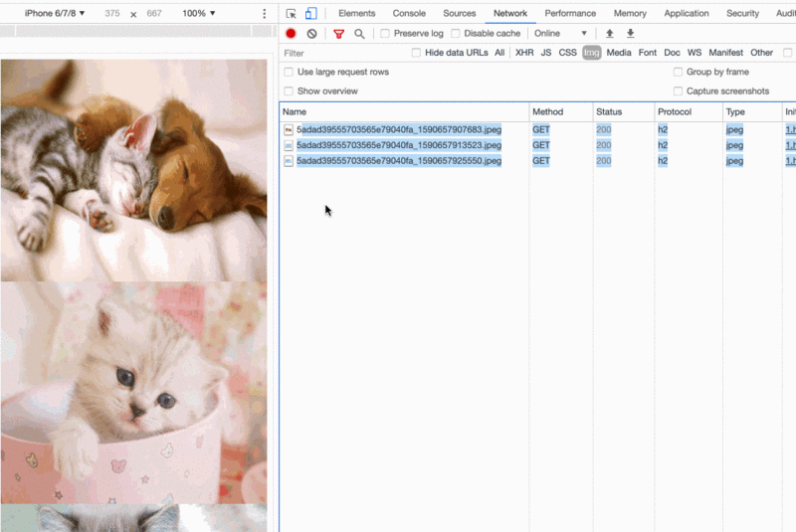Click initiator link of the 1590657913523.jpeg row
The width and height of the screenshot is (796, 532).
(790, 145)
